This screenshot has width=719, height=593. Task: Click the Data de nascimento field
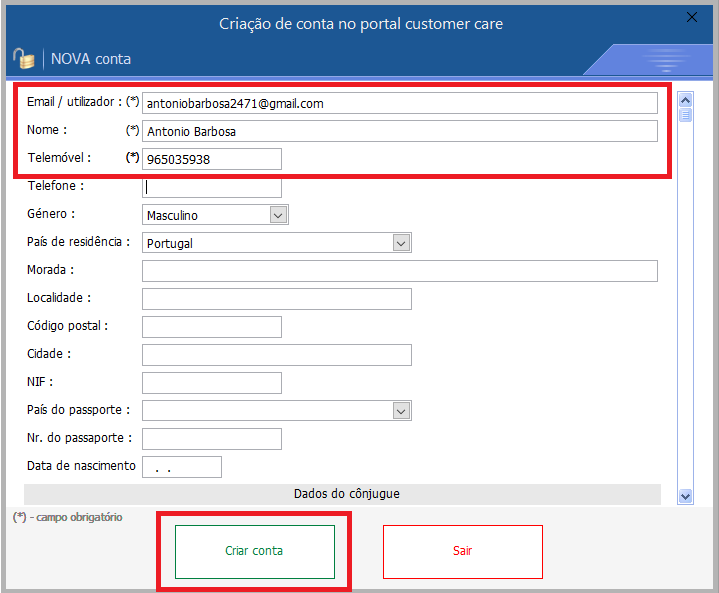pos(182,467)
